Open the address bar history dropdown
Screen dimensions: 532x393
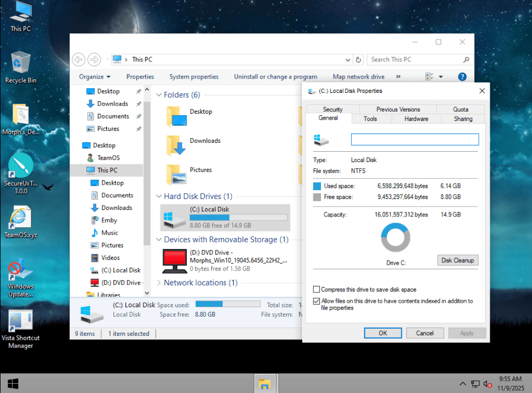pyautogui.click(x=348, y=59)
